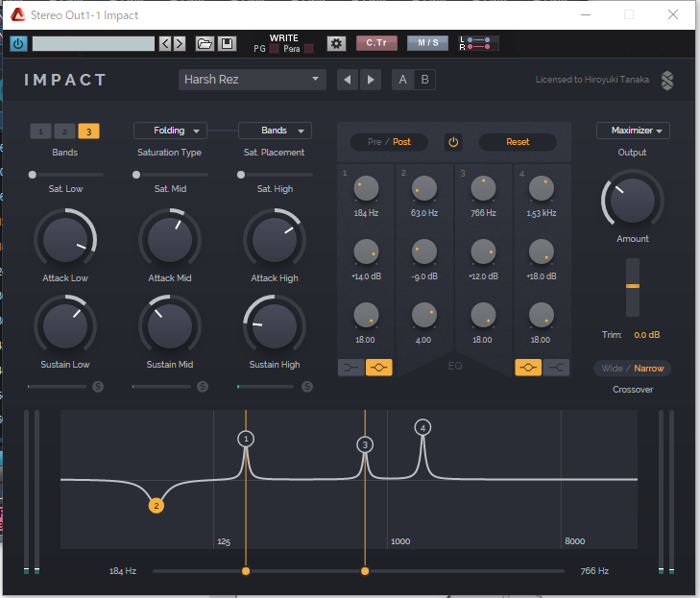Click the Attack Low knob
Image resolution: width=700 pixels, height=598 pixels.
[x=65, y=240]
